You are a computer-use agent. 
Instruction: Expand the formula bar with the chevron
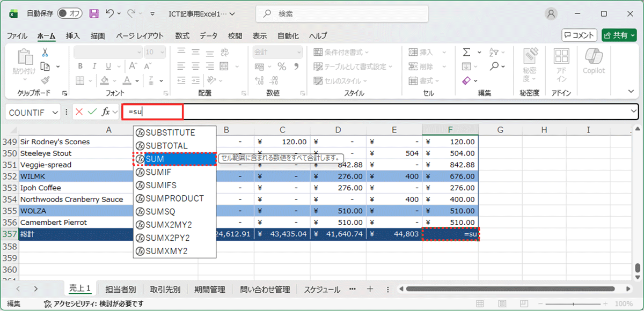point(634,112)
